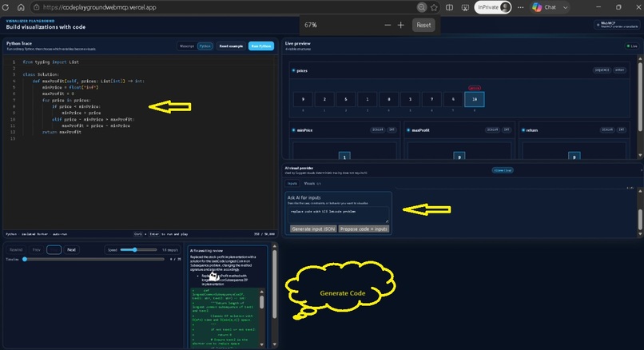Click the Timeline slider handle
The width and height of the screenshot is (644, 350).
click(x=25, y=259)
